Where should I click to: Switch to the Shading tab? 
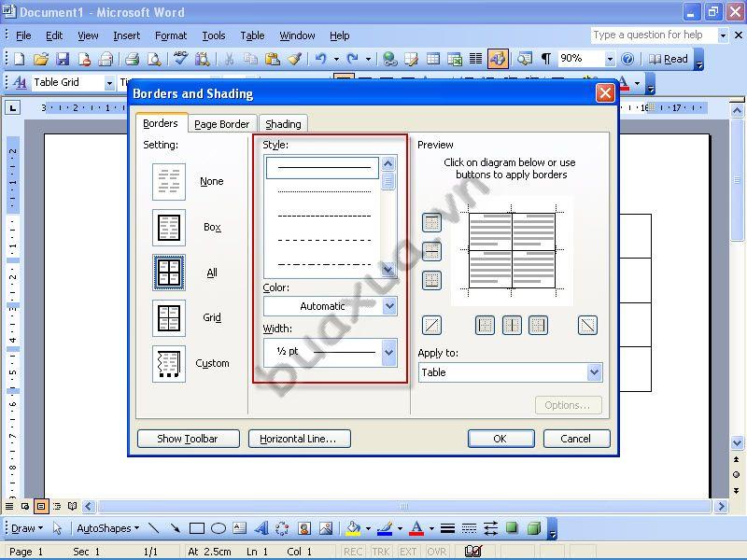pyautogui.click(x=283, y=124)
